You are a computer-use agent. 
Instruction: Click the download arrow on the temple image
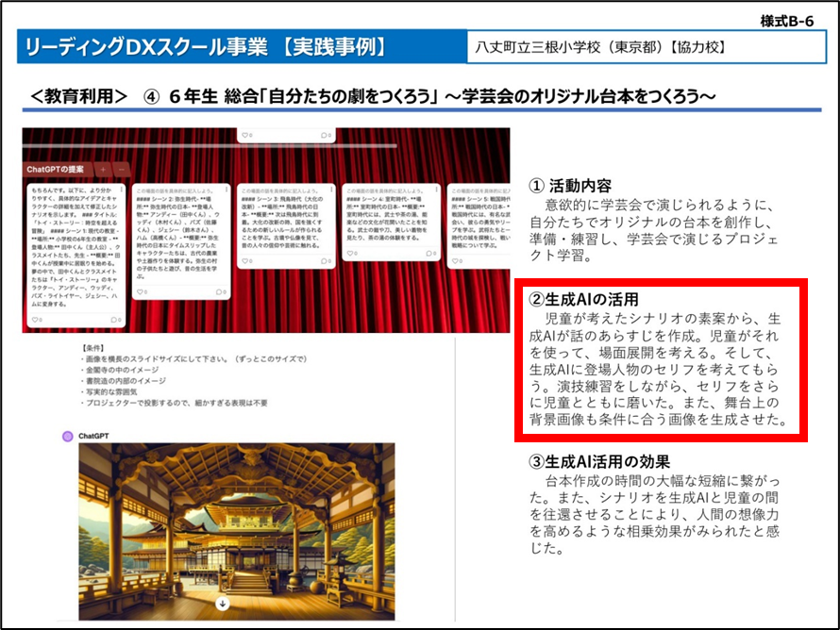point(223,604)
